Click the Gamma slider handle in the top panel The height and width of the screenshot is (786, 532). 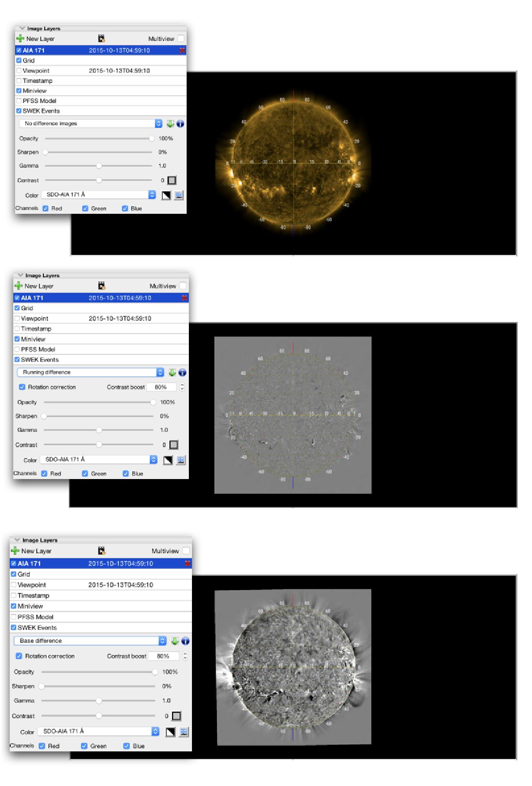pos(99,166)
